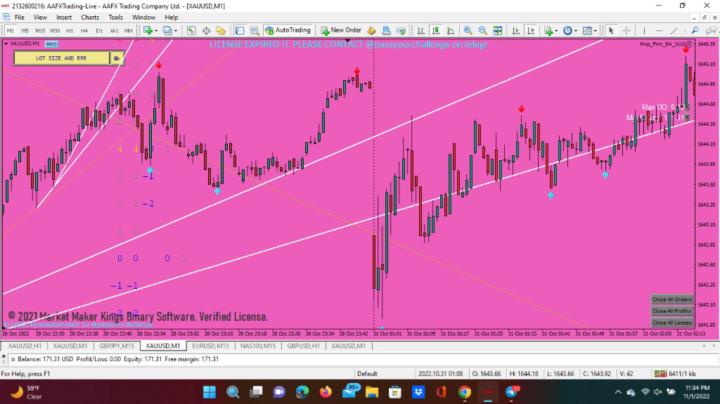720x404 pixels.
Task: Switch chart to M30 timeframe
Action: tap(55, 31)
